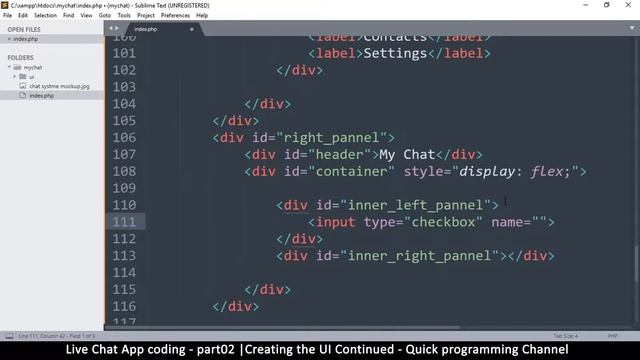Open the View menu
Image resolution: width=640 pixels, height=360 pixels.
86,16
